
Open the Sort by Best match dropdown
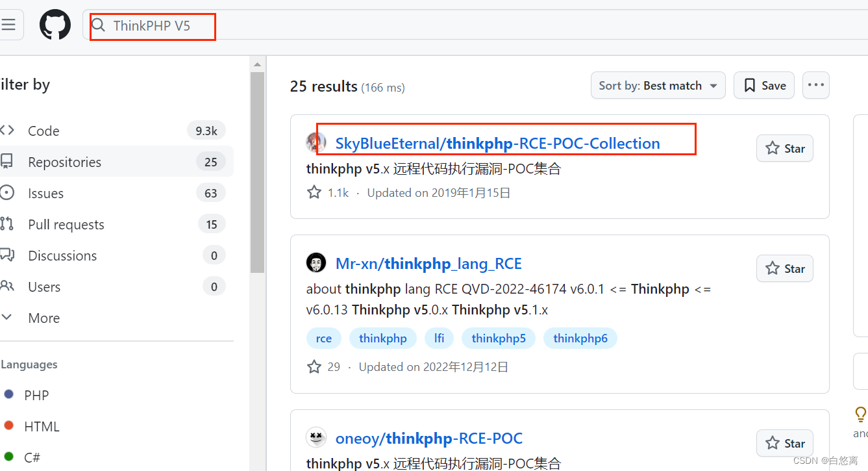[x=658, y=85]
